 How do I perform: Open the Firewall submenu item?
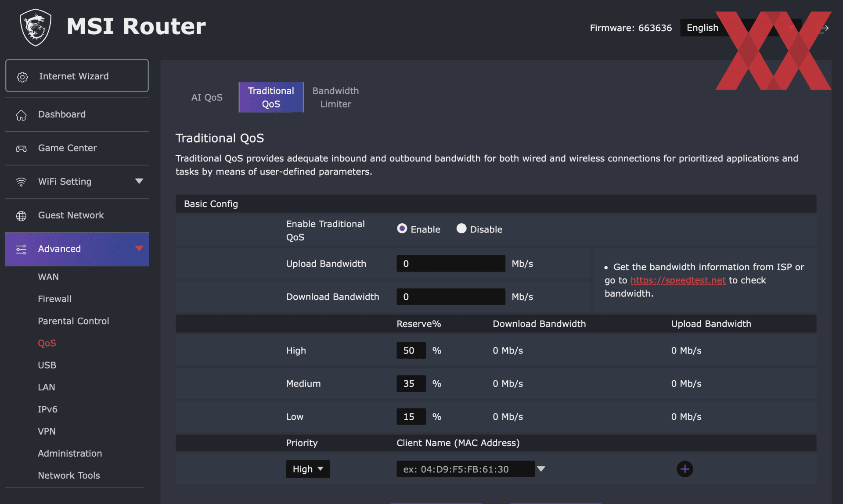click(54, 299)
